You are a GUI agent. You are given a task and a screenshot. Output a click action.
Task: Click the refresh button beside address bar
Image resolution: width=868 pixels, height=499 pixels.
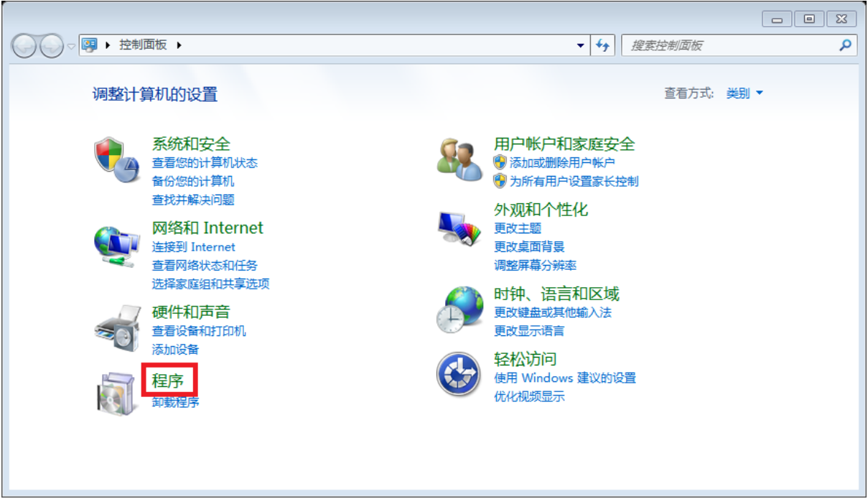pyautogui.click(x=603, y=45)
